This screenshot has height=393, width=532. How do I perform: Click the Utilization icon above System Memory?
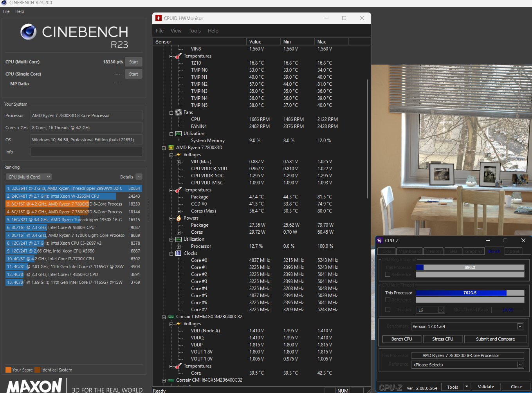[179, 133]
